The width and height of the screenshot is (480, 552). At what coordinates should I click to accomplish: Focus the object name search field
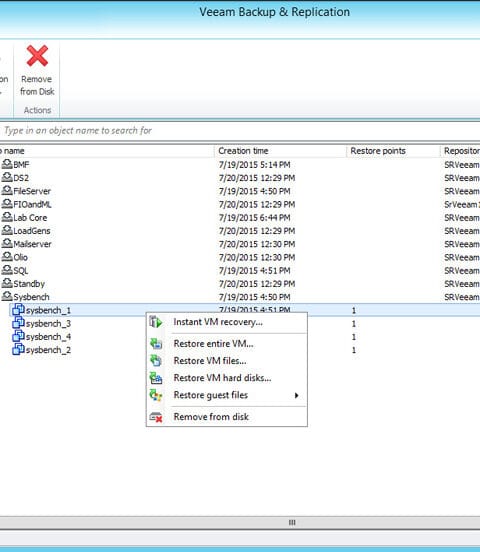240,131
